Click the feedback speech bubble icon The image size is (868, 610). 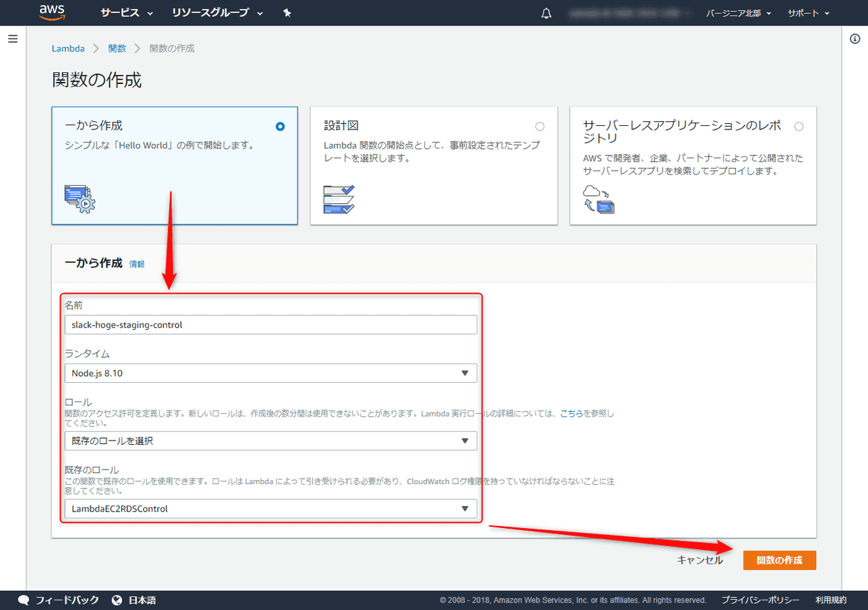pyautogui.click(x=24, y=600)
